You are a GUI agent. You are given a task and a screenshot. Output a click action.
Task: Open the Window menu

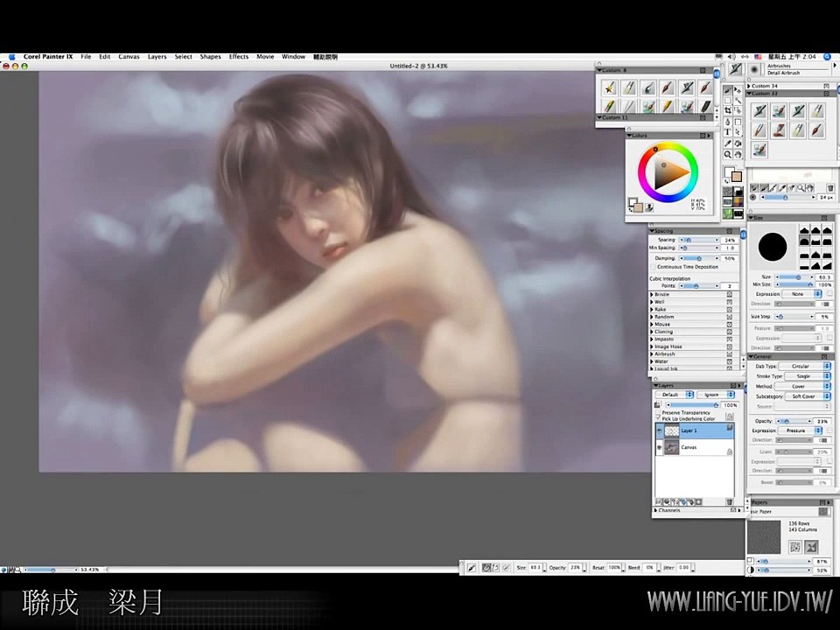point(294,56)
